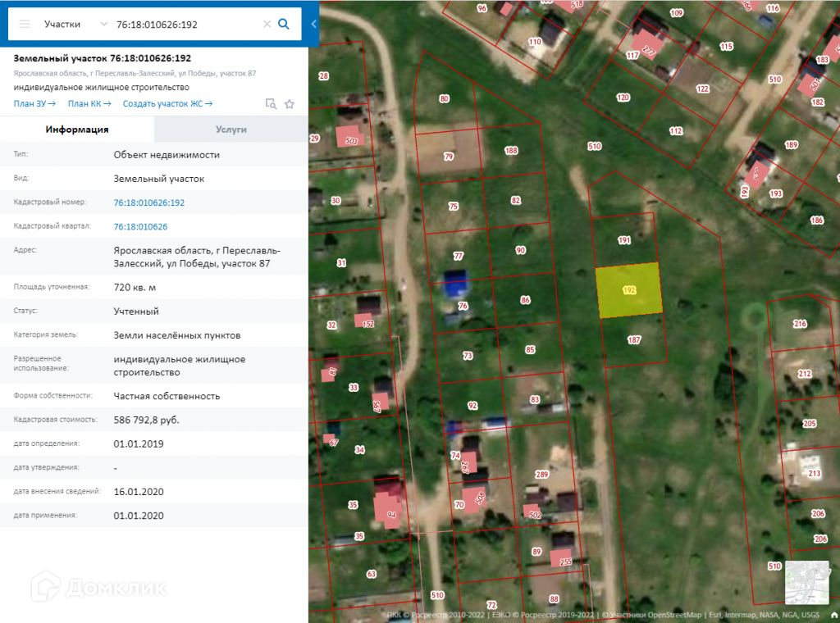Select parcel 188 on the map
This screenshot has height=623, width=840.
[511, 150]
